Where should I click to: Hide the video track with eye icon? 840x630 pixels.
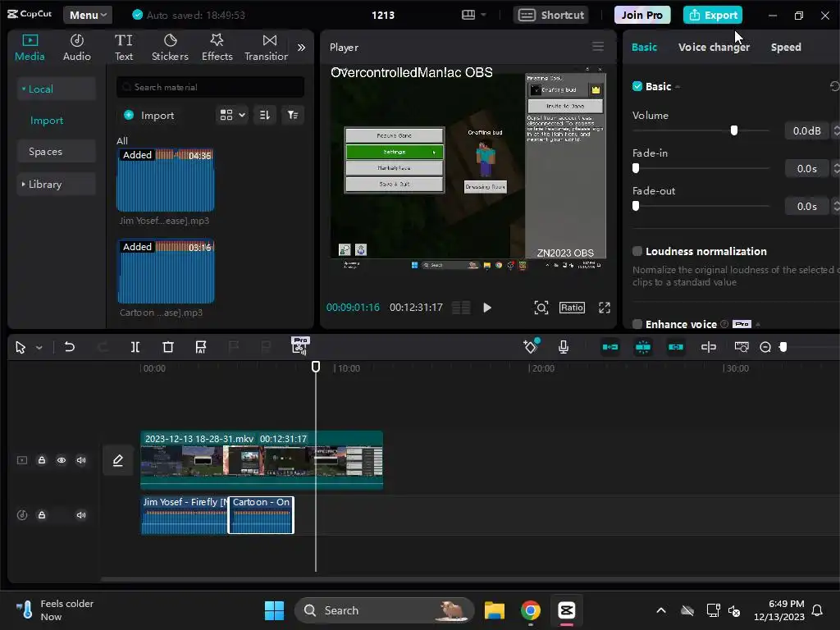(62, 460)
